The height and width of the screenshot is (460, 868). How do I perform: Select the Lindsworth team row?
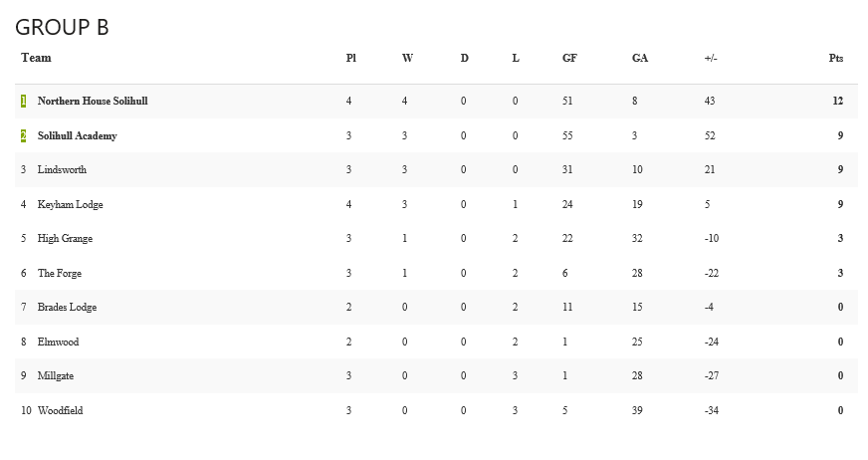click(x=436, y=170)
